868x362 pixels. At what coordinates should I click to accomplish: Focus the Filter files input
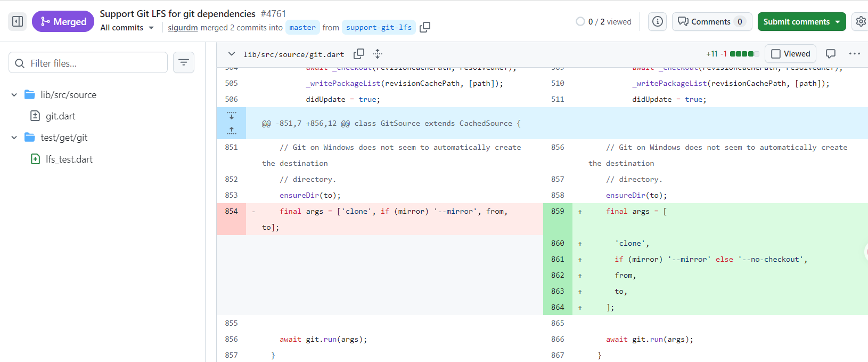(x=88, y=63)
